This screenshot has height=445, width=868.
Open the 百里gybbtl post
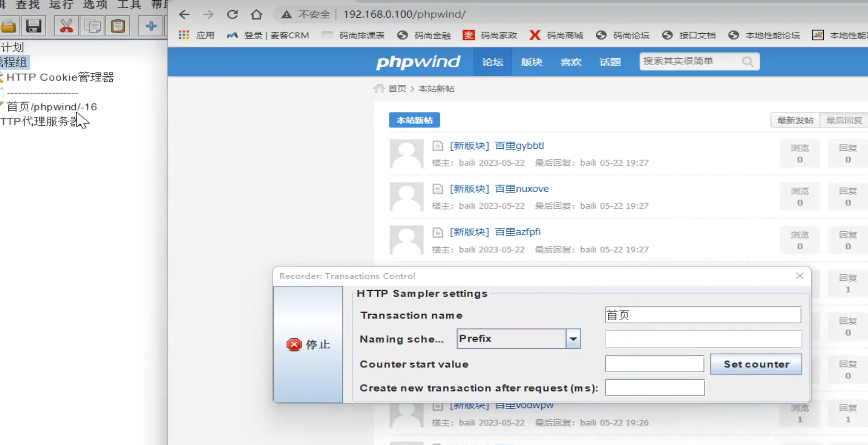click(x=519, y=146)
